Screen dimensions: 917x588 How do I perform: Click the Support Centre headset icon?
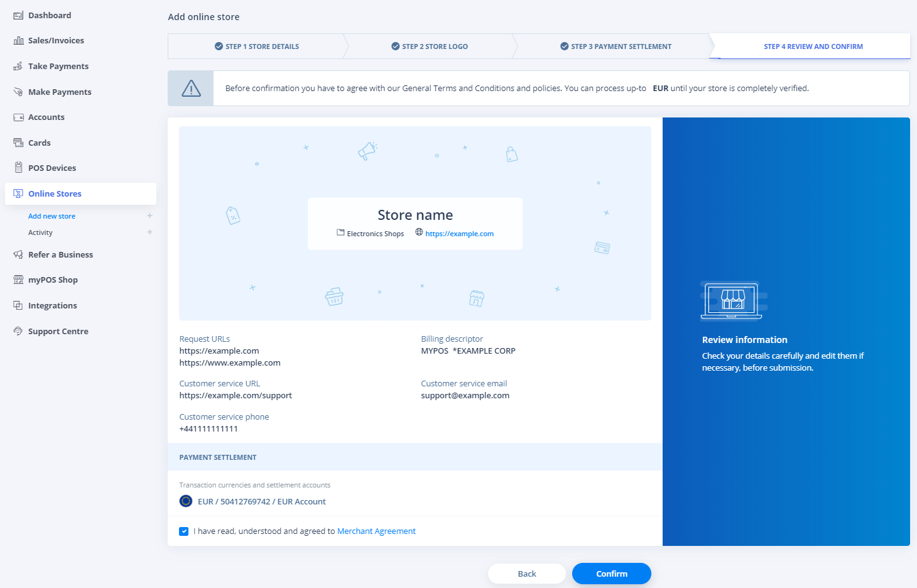pyautogui.click(x=18, y=331)
